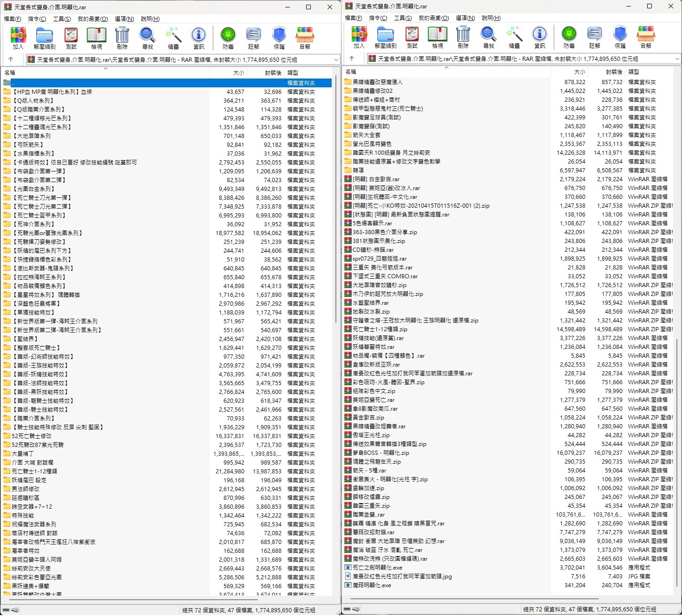Open 說明(H) menu in right window
The image size is (682, 616).
coord(491,18)
